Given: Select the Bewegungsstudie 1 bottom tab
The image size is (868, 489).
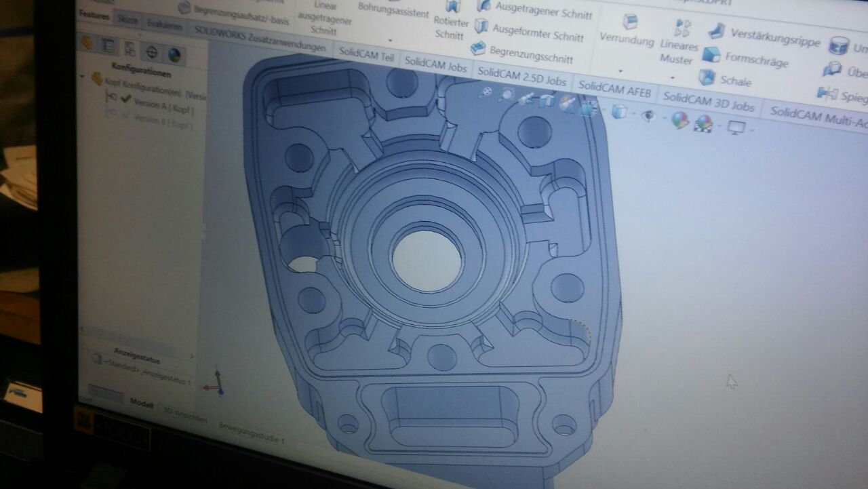Looking at the screenshot, I should tap(252, 434).
